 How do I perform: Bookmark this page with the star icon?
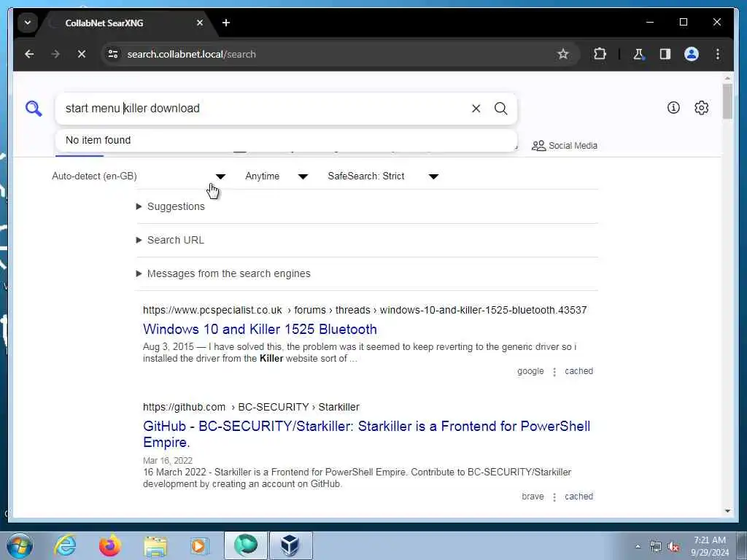(563, 54)
